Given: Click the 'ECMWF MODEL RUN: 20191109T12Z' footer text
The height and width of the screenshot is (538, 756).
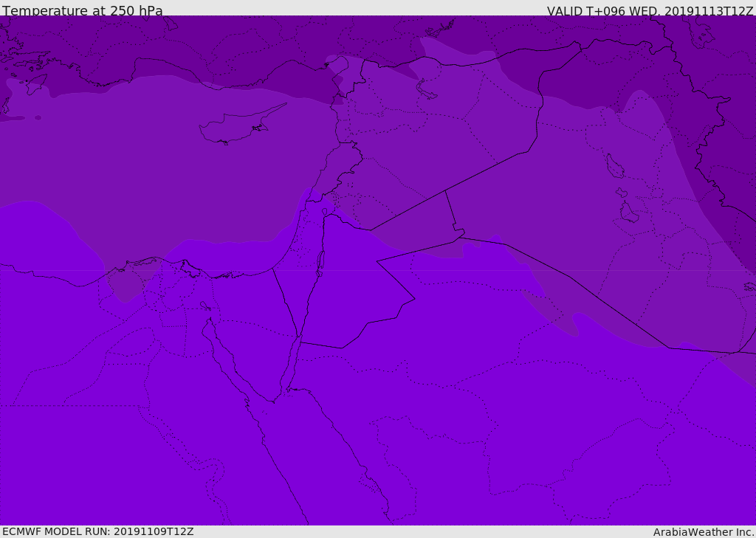Looking at the screenshot, I should tap(98, 531).
